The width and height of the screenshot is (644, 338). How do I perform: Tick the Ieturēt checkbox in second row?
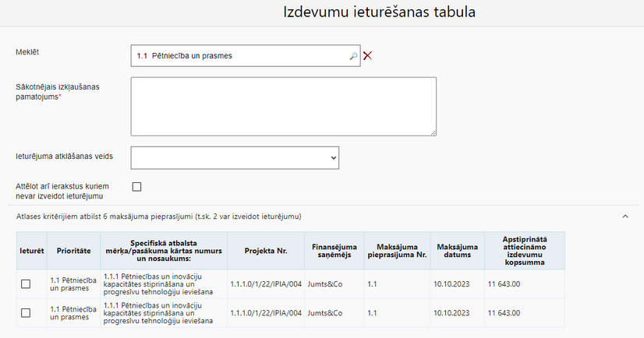pos(26,313)
